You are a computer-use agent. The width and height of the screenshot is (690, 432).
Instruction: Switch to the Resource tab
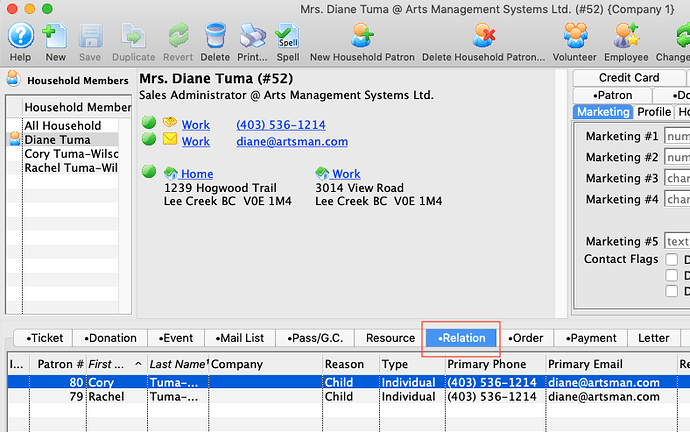(x=390, y=338)
